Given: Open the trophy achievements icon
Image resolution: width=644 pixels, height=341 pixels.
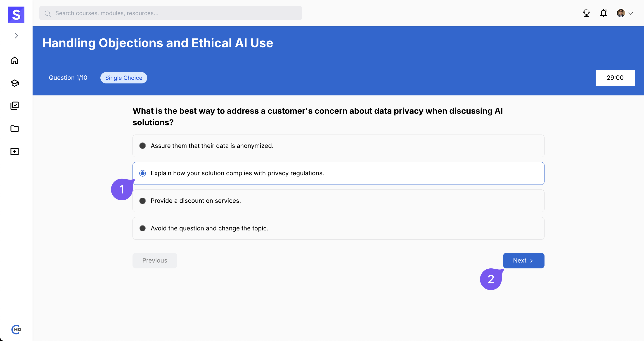Looking at the screenshot, I should click(586, 13).
